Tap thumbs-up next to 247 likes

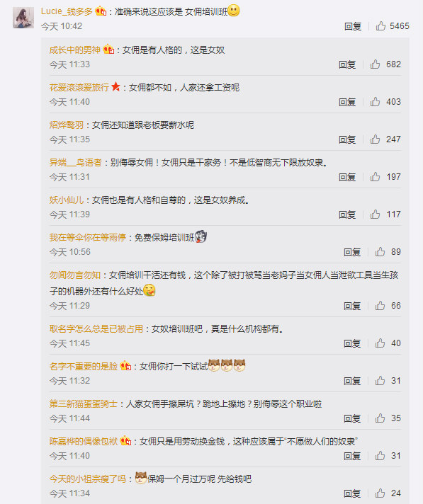tap(375, 139)
